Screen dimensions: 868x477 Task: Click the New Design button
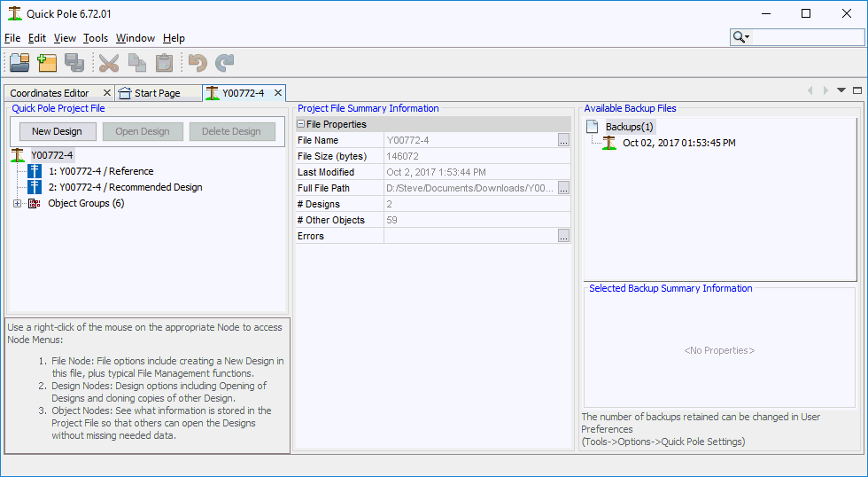tap(57, 131)
